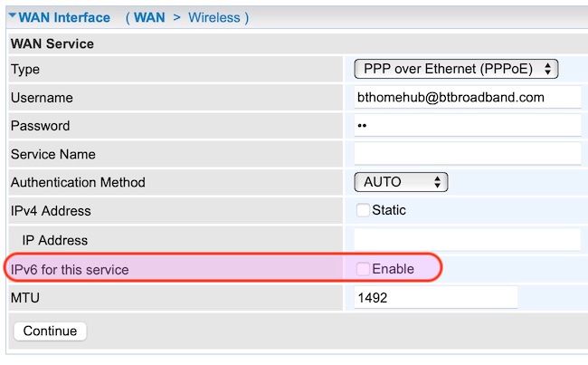Click into the Username text field
588x365 pixels.
[x=467, y=97]
